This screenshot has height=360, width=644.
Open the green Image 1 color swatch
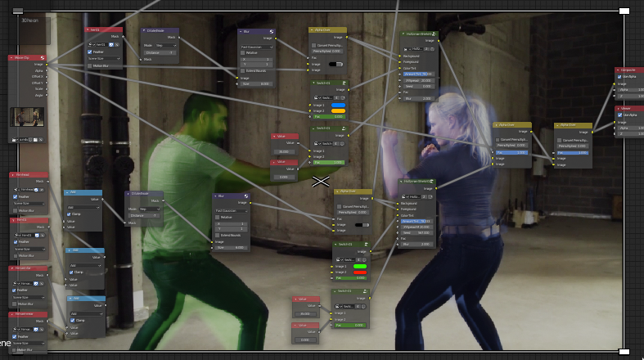click(x=360, y=267)
